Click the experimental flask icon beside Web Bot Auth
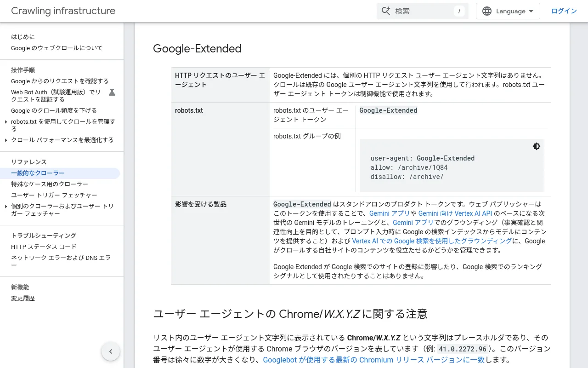Image resolution: width=588 pixels, height=368 pixels. [112, 92]
